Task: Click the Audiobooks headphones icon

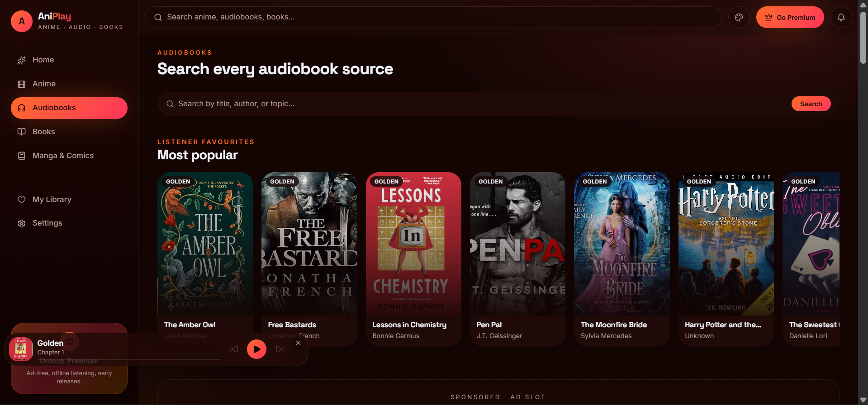Action: tap(21, 108)
